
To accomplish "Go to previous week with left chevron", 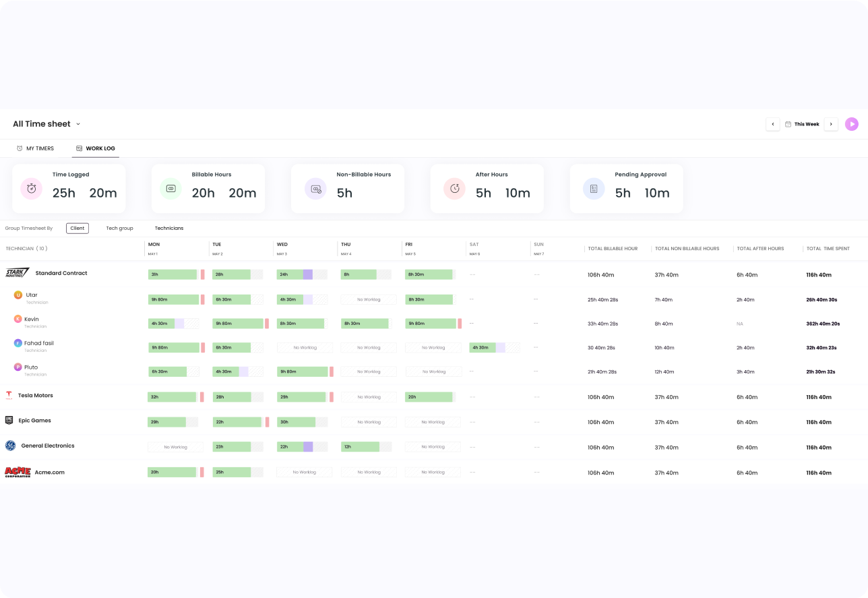I will (772, 123).
